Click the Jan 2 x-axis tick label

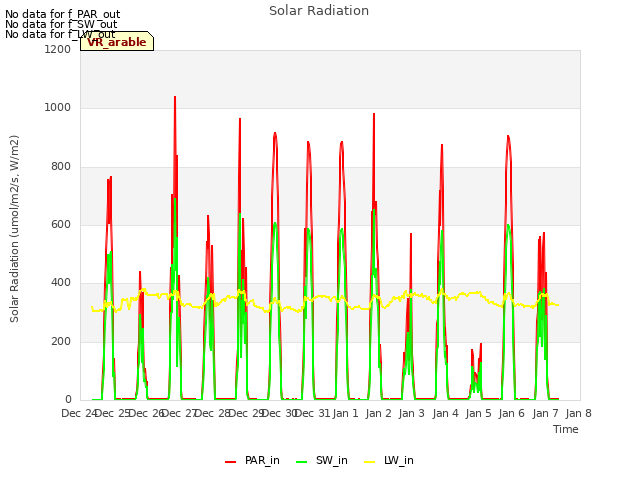pos(378,413)
